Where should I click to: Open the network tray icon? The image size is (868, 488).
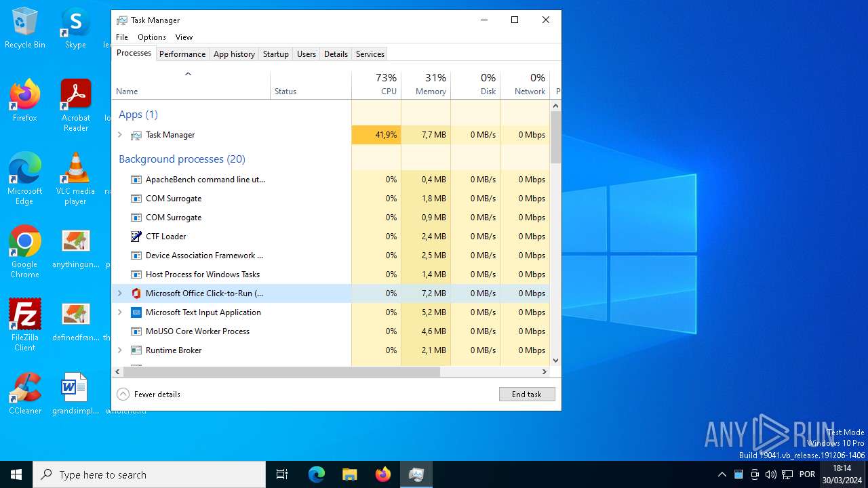[x=787, y=474]
